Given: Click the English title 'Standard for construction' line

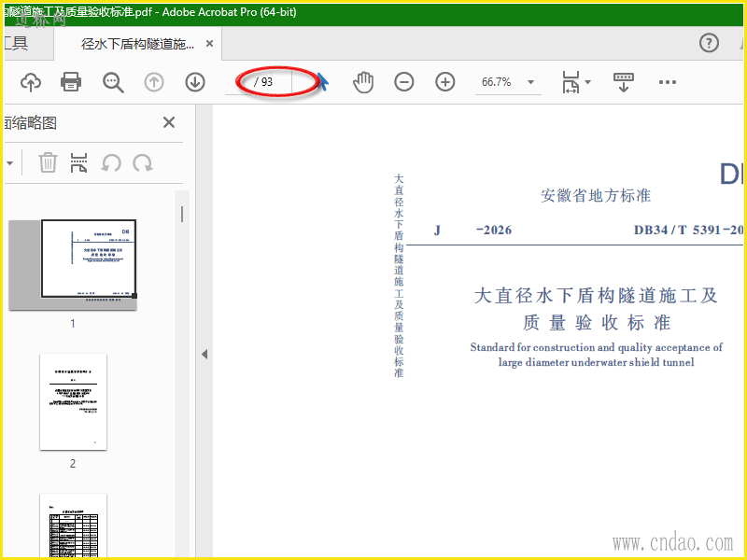Looking at the screenshot, I should tap(596, 347).
